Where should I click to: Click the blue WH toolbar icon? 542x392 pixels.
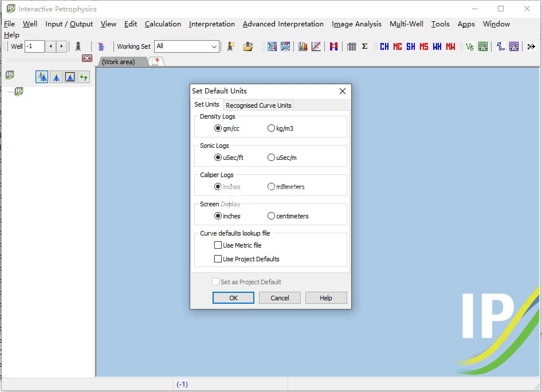point(437,46)
